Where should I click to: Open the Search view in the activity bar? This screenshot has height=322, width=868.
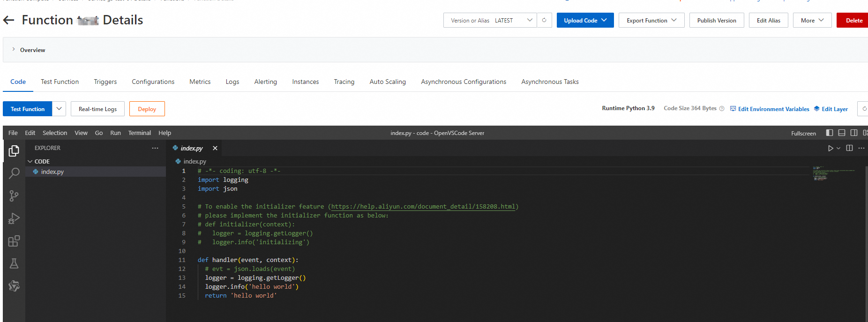14,173
